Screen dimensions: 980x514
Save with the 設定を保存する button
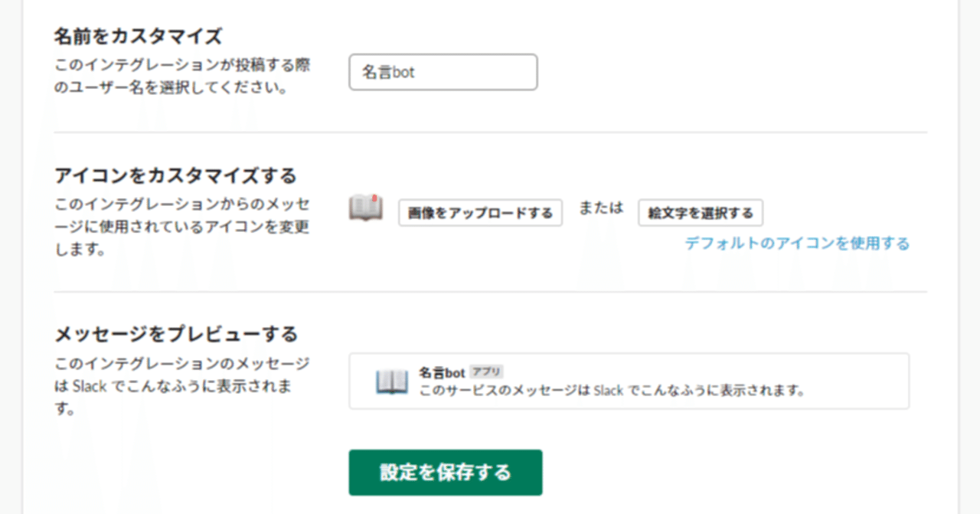(x=446, y=473)
